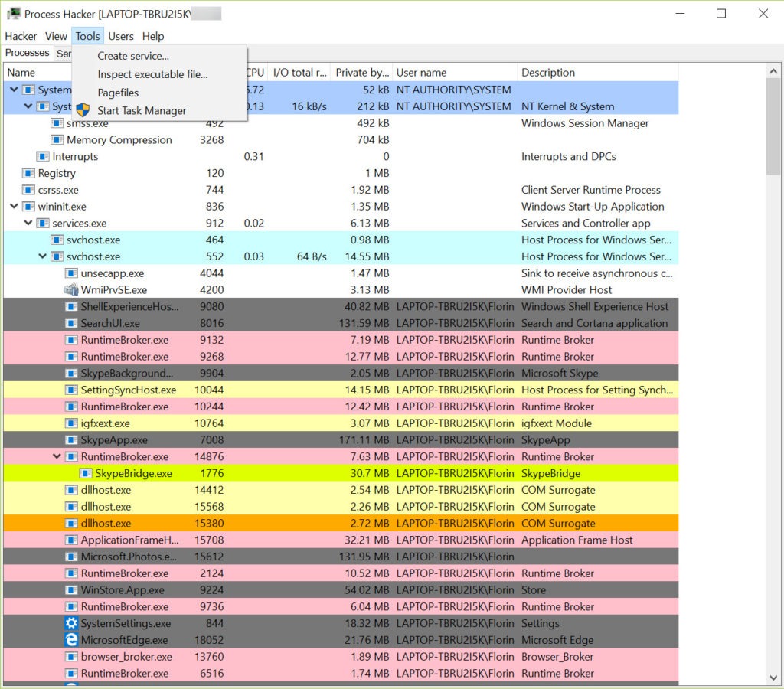This screenshot has width=784, height=689.
Task: Collapse the wininit.exe tree node
Action: point(14,206)
